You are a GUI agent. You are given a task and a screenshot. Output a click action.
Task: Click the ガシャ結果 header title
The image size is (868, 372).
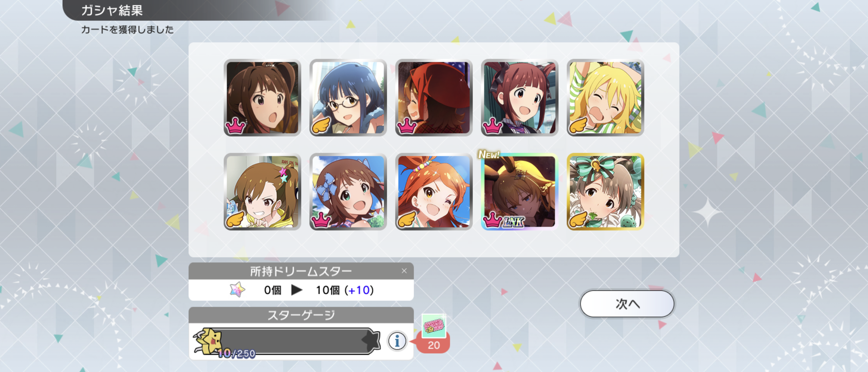pyautogui.click(x=112, y=10)
